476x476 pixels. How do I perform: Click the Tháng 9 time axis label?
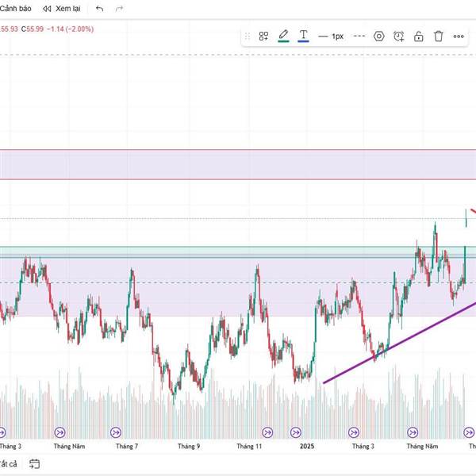click(x=189, y=446)
